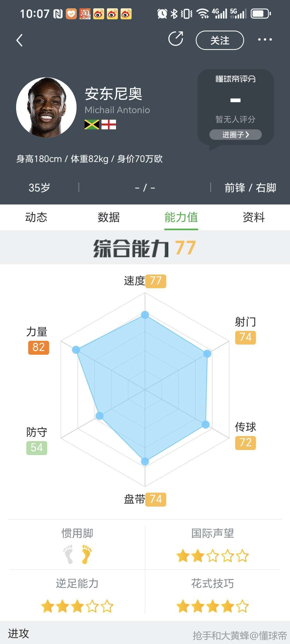Expand 进圈子 chevron button
The image size is (290, 644).
(x=235, y=135)
